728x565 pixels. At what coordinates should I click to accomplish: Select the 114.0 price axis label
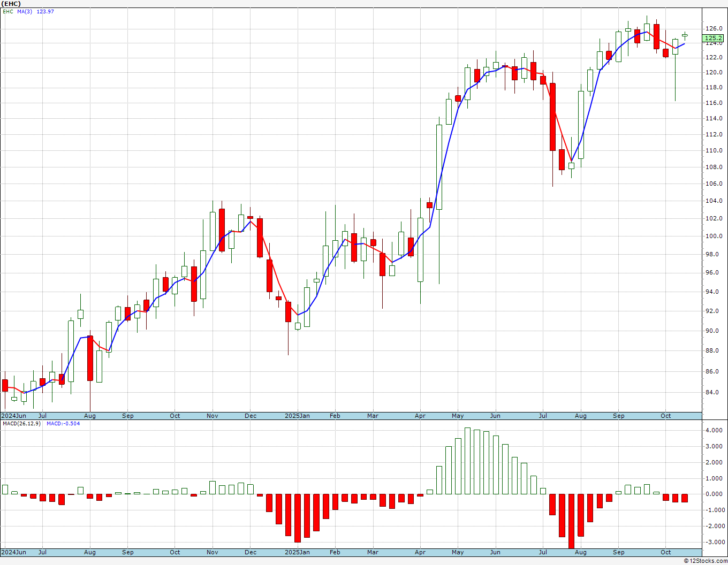[x=714, y=119]
